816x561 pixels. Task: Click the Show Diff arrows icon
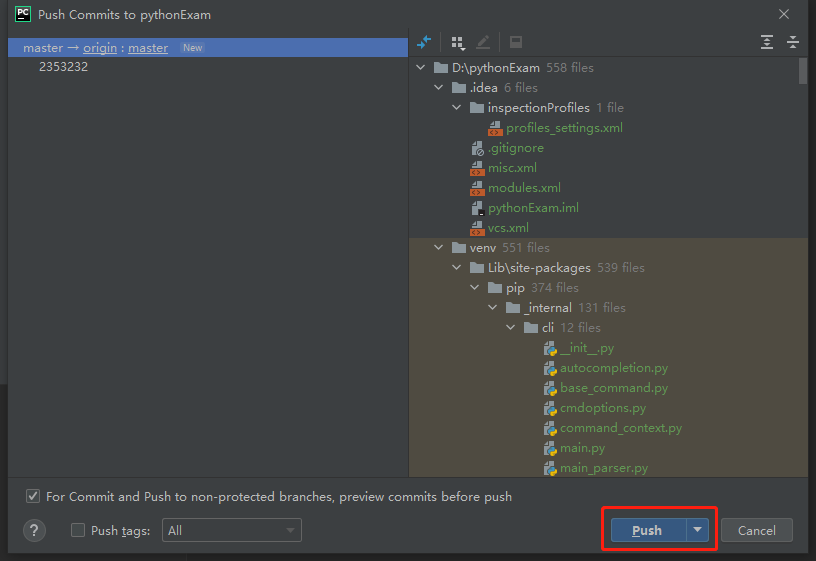[424, 42]
